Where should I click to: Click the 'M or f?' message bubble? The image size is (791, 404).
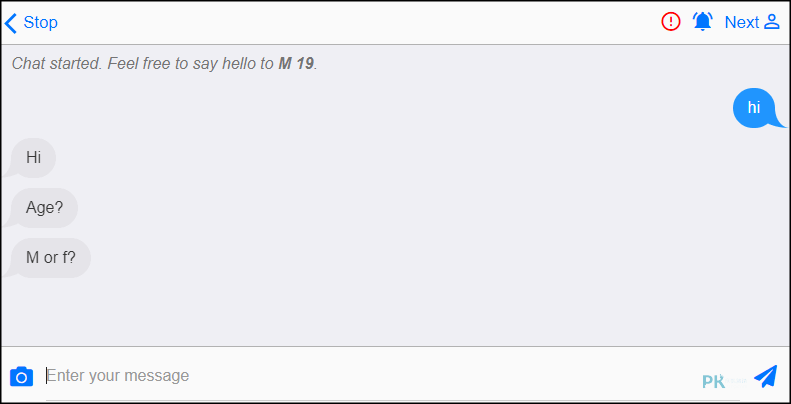click(50, 258)
